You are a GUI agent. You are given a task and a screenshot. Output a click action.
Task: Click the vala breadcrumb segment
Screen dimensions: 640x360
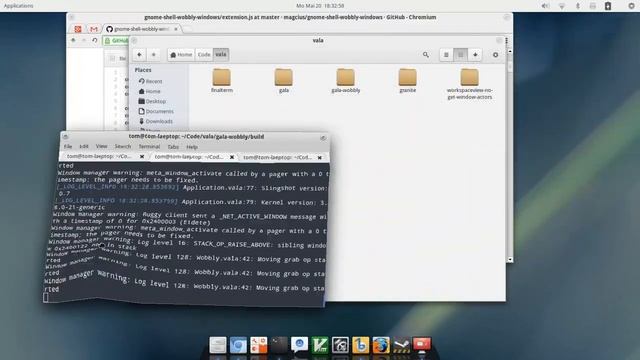pos(221,55)
